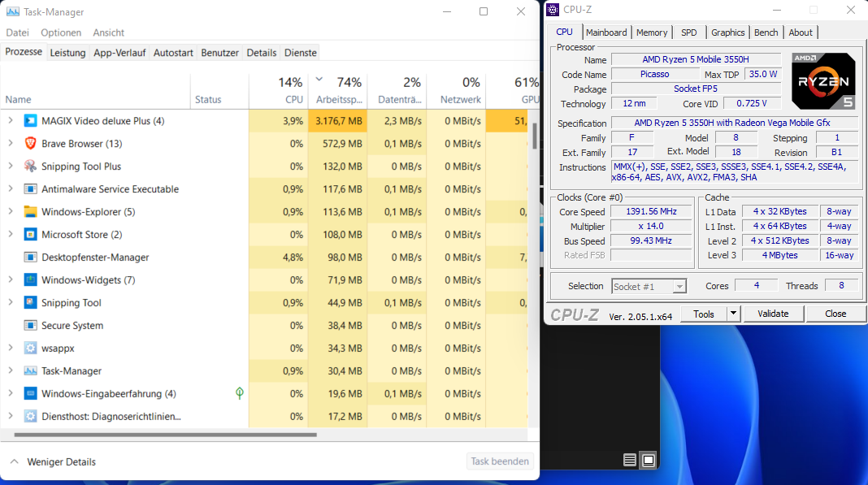Click the Microsoft Store process icon
The width and height of the screenshot is (868, 485).
coord(30,234)
